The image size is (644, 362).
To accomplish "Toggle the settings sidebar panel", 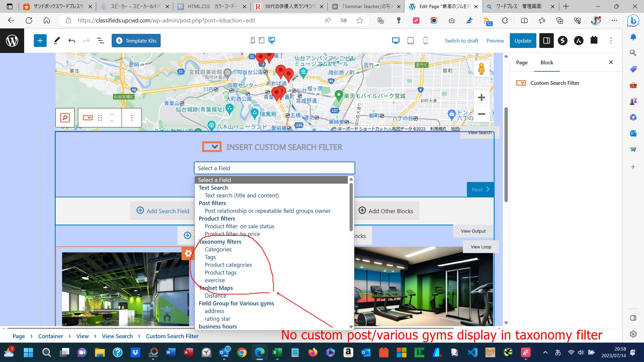I will tap(546, 41).
